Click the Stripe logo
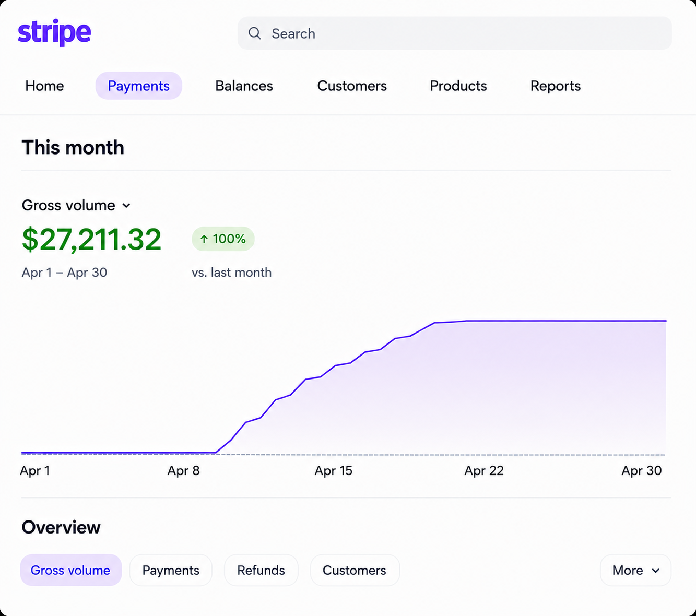 (54, 32)
